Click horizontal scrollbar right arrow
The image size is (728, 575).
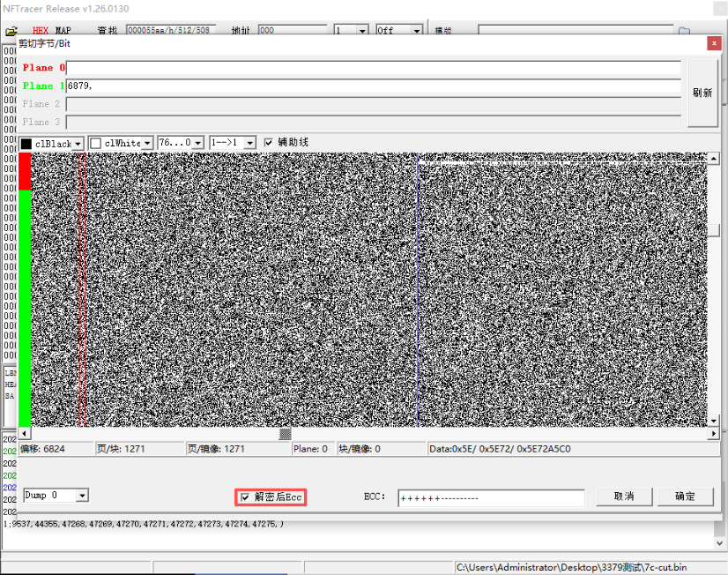click(x=714, y=433)
